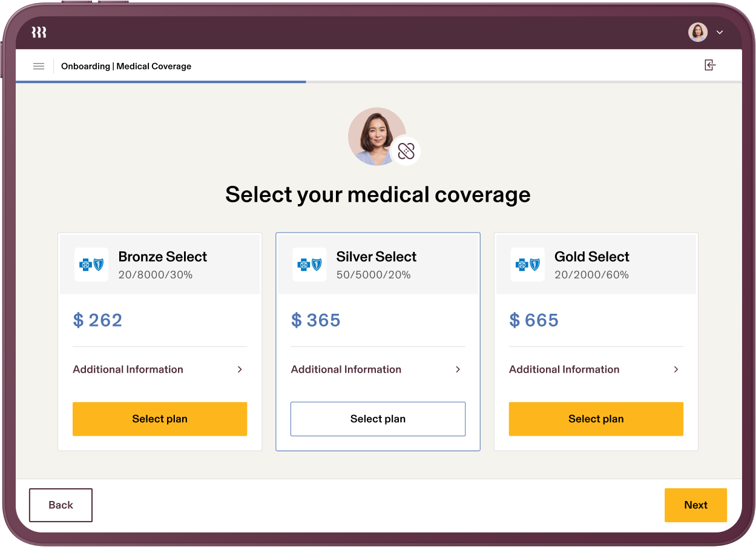Viewport: 756px width, 547px height.
Task: Click Onboarding | Medical Coverage breadcrumb
Action: [x=126, y=66]
